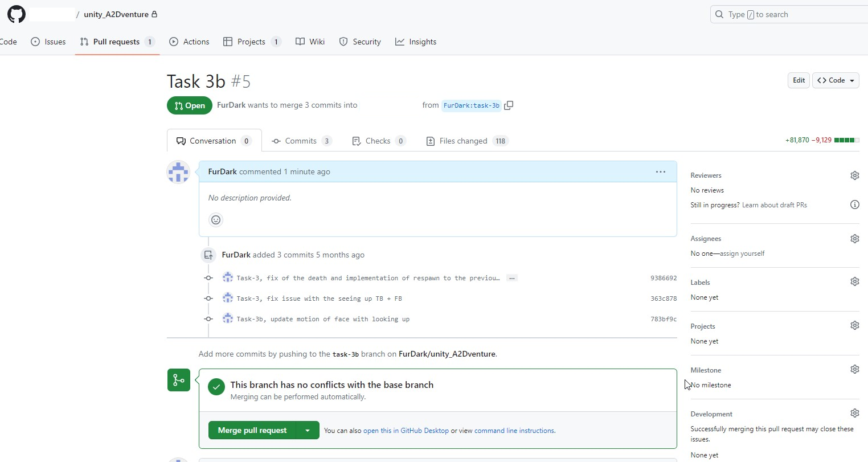The height and width of the screenshot is (462, 868).
Task: Open the Projects settings gear
Action: click(854, 325)
